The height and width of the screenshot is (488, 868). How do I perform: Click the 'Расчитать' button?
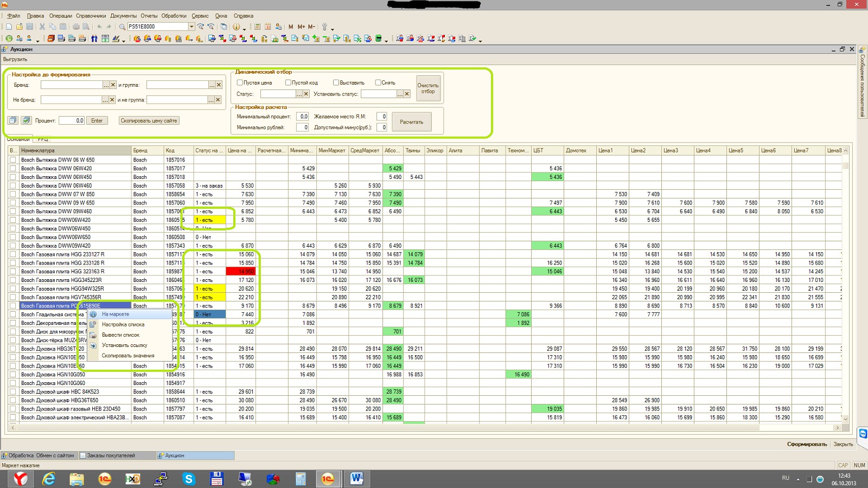412,122
